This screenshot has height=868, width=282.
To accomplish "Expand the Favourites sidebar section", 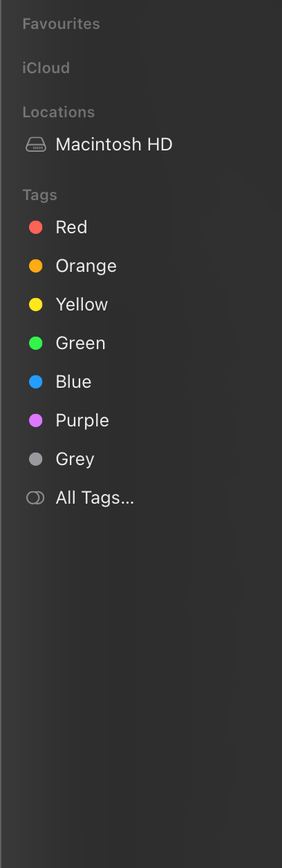I will pyautogui.click(x=61, y=24).
